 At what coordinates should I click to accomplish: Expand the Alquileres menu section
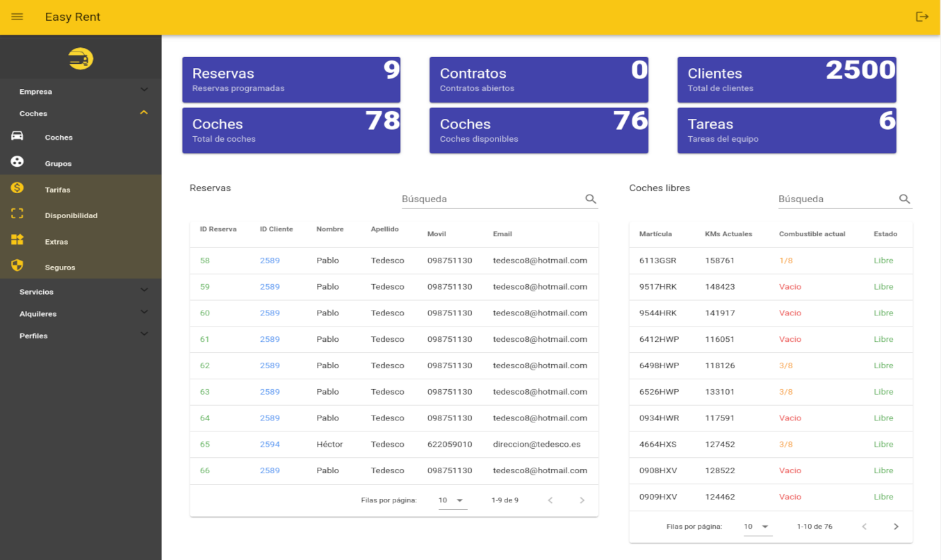click(x=81, y=314)
